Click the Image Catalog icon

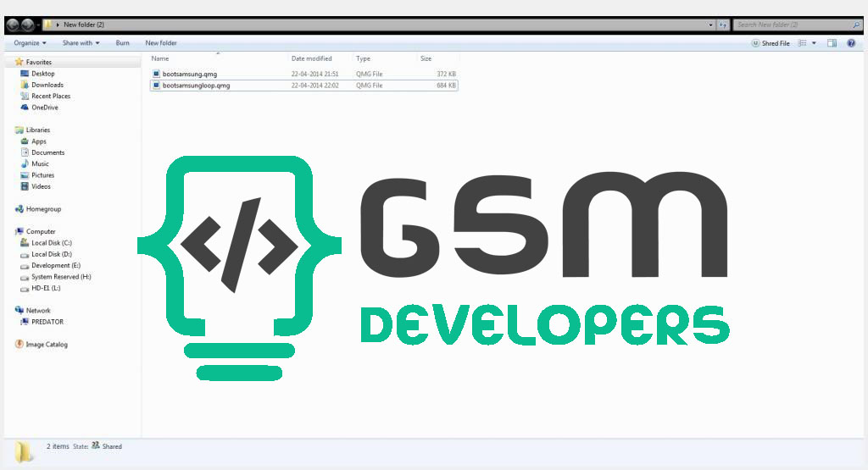pos(19,344)
